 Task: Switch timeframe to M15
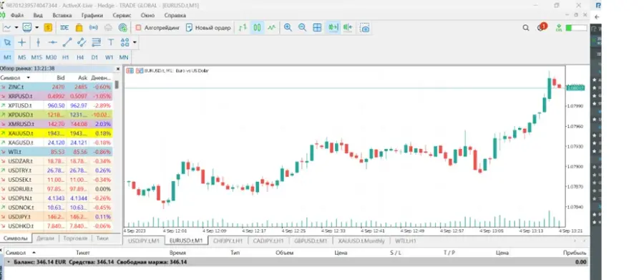tap(36, 57)
